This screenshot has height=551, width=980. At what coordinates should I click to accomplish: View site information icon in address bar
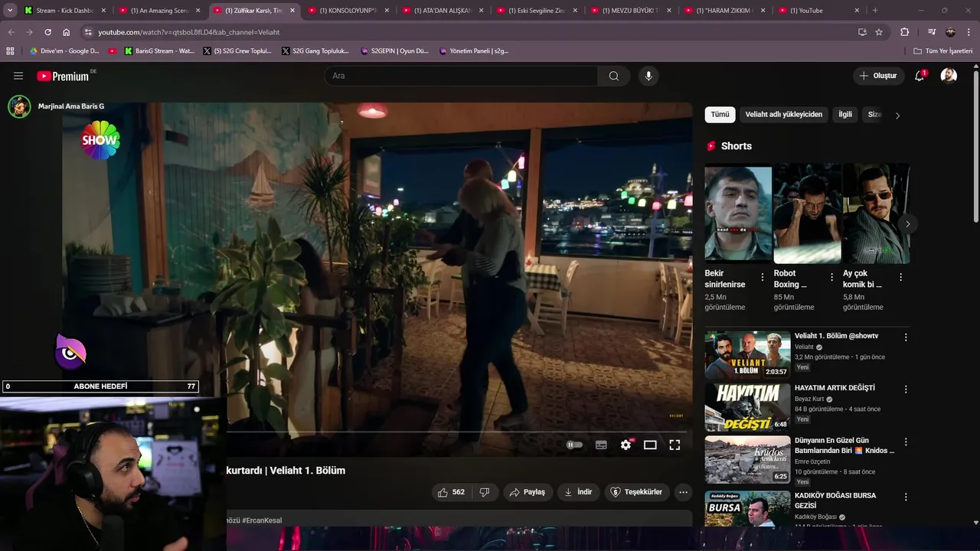point(88,32)
